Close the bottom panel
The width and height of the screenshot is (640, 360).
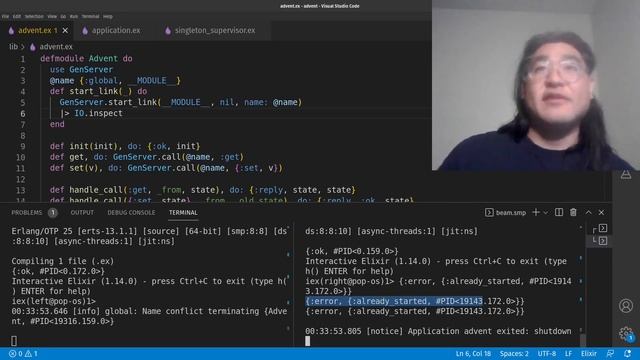click(601, 212)
